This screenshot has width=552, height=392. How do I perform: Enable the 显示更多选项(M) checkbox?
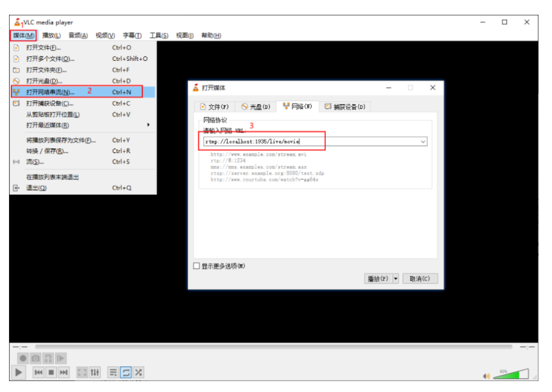pos(196,266)
